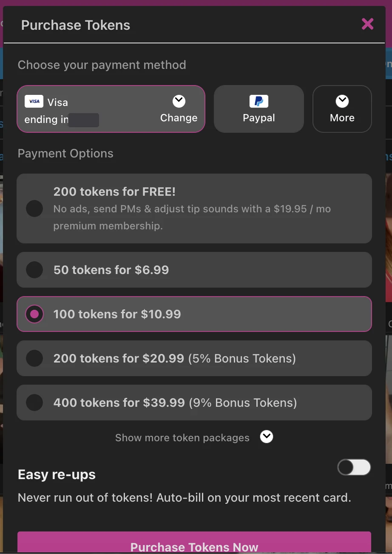Click the PayPal logo icon
392x554 pixels.
259,101
